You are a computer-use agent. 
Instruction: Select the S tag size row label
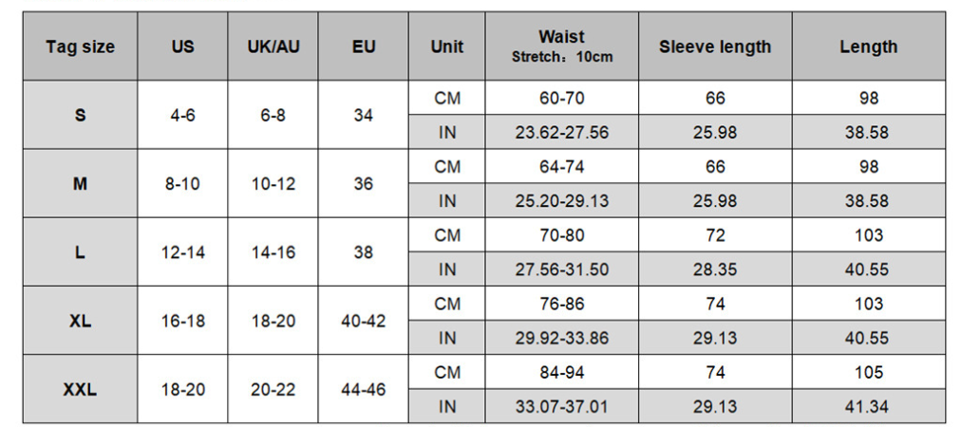(x=80, y=115)
